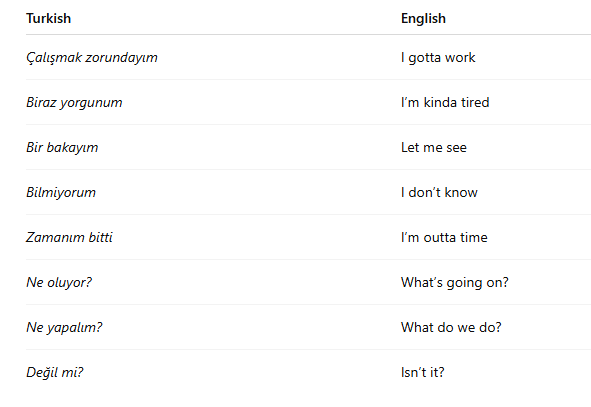Select the phrase Zamanım bitti
The height and width of the screenshot is (407, 591).
[x=69, y=237]
